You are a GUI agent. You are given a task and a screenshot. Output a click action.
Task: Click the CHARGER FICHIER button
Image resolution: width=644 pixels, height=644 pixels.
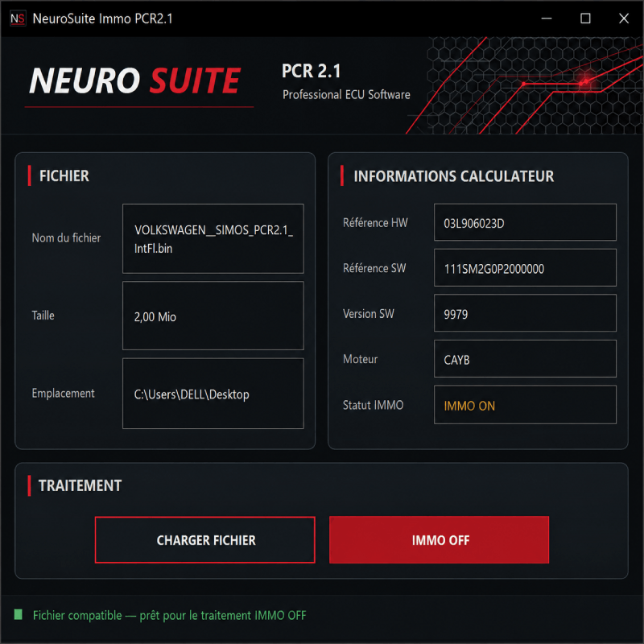tap(205, 539)
